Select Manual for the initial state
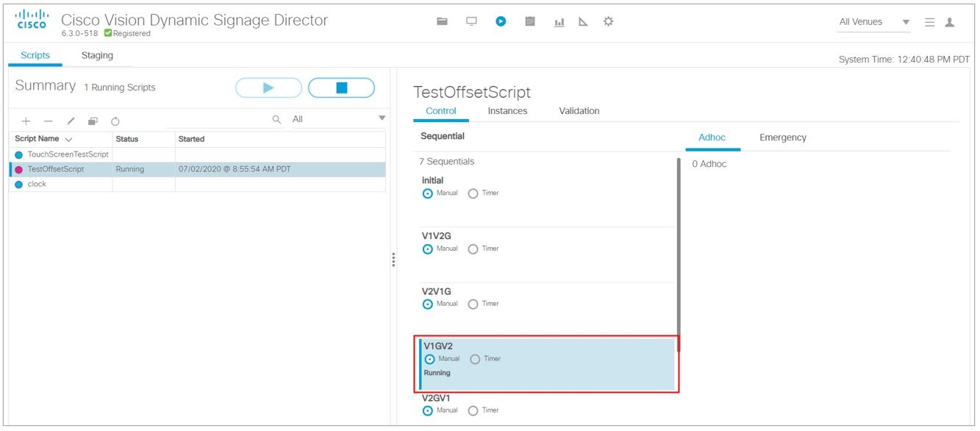Image resolution: width=980 pixels, height=431 pixels. coord(428,193)
